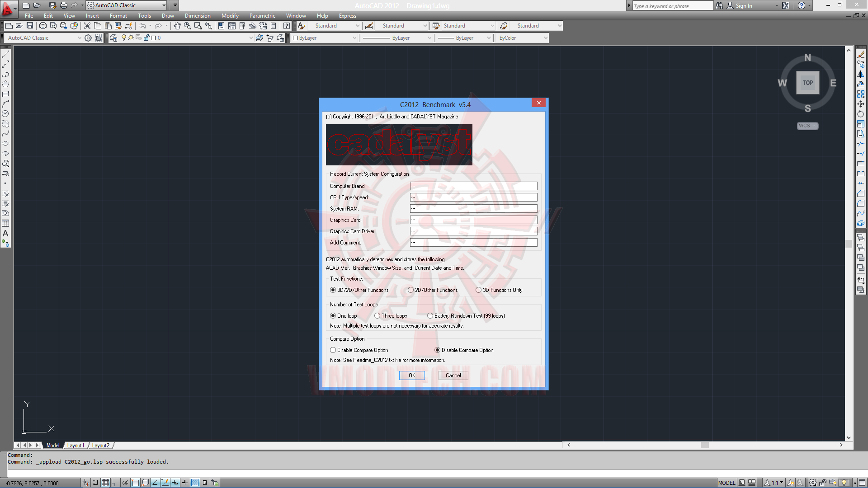Click the Pan hand icon

tap(177, 26)
